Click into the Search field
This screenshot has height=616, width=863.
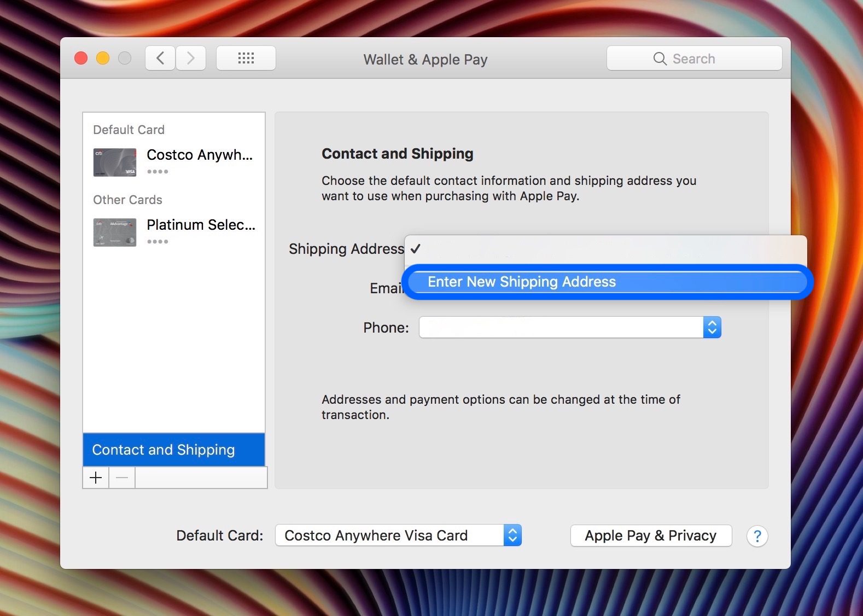(x=694, y=59)
